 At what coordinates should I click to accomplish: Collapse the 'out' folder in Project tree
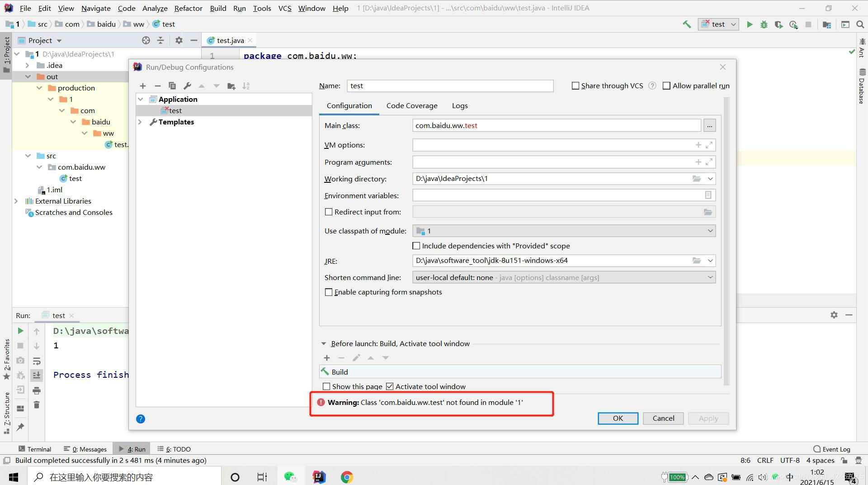[x=28, y=76]
